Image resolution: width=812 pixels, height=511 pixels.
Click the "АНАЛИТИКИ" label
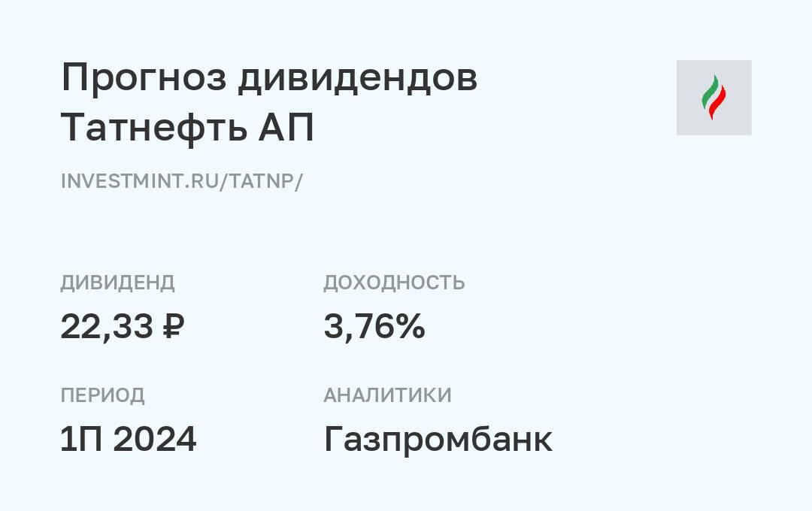tap(387, 395)
